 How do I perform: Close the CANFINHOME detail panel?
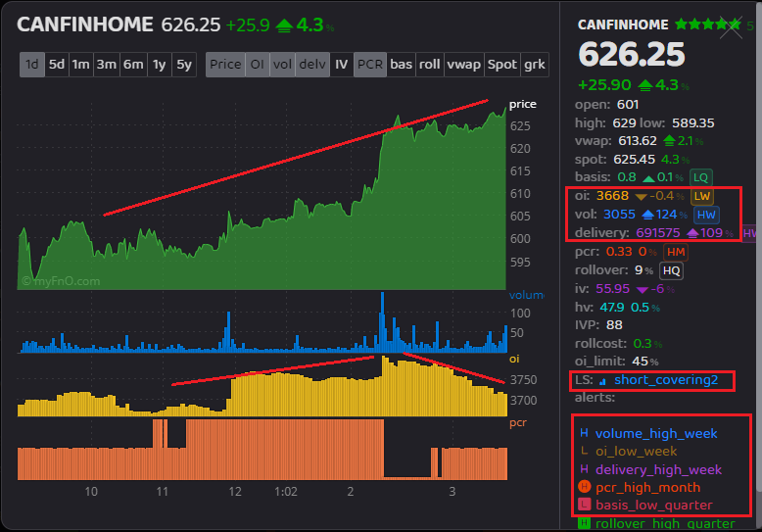(732, 27)
